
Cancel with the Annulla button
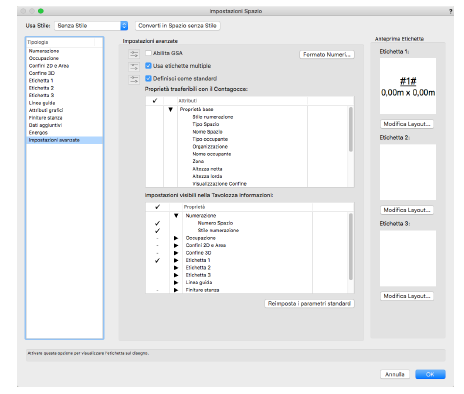coord(395,374)
